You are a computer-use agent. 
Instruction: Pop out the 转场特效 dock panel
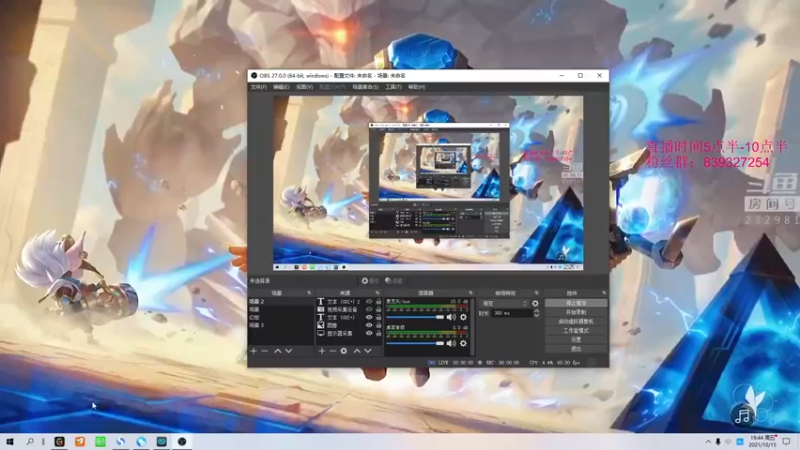536,293
